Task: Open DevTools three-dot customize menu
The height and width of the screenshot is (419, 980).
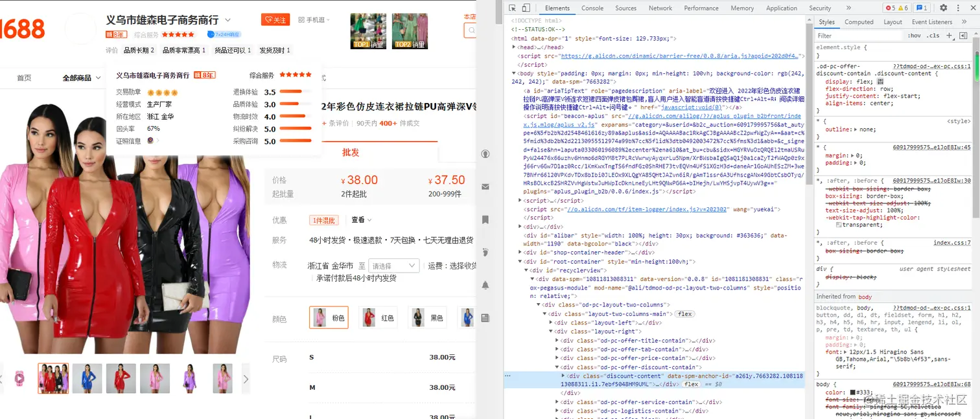Action: click(959, 8)
